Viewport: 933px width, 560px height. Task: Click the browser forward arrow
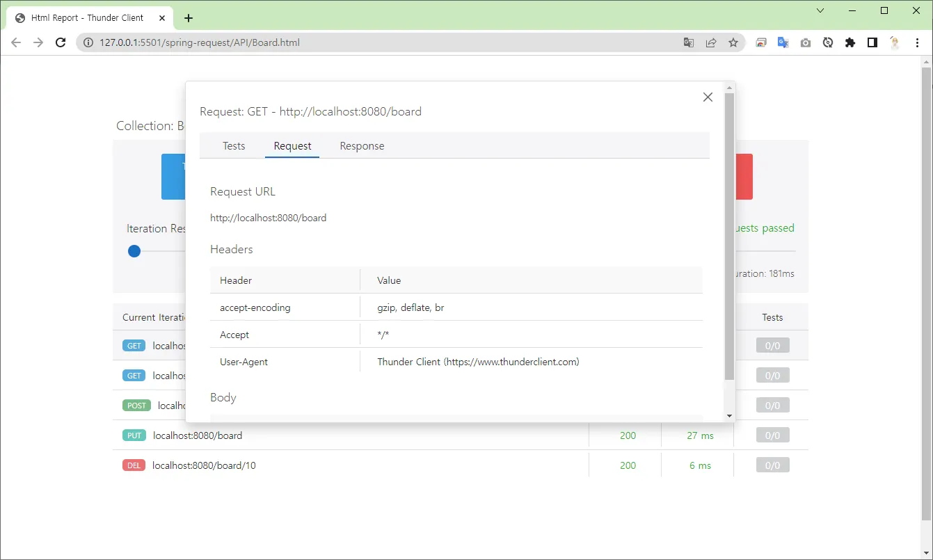(38, 42)
